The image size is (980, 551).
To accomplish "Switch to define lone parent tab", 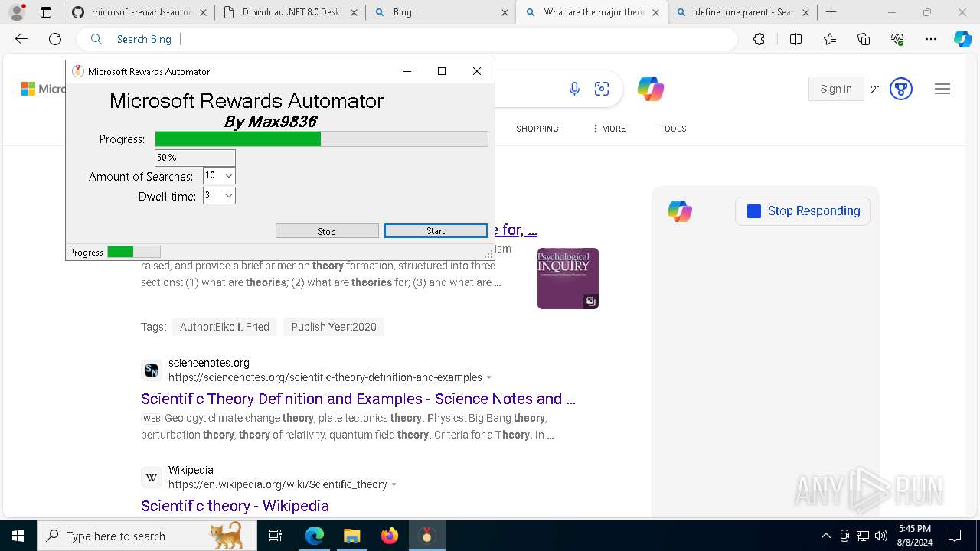I will click(741, 12).
